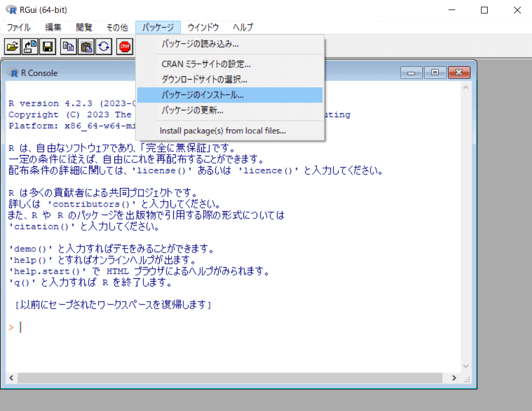This screenshot has width=532, height=411.
Task: Click the Copy and paste refresh icon
Action: (x=104, y=47)
